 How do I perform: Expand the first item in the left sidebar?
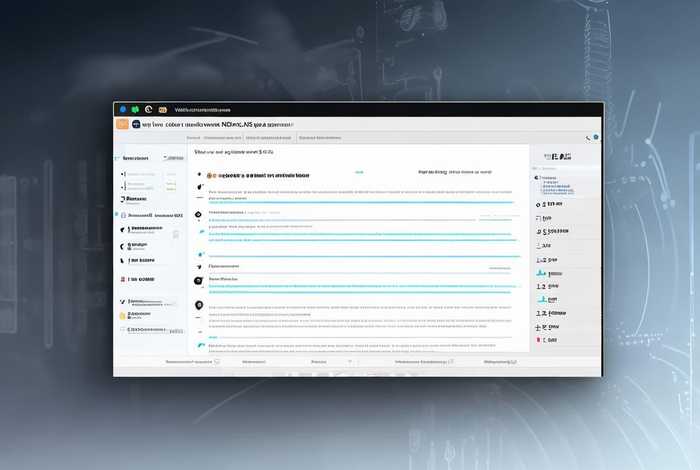(124, 174)
